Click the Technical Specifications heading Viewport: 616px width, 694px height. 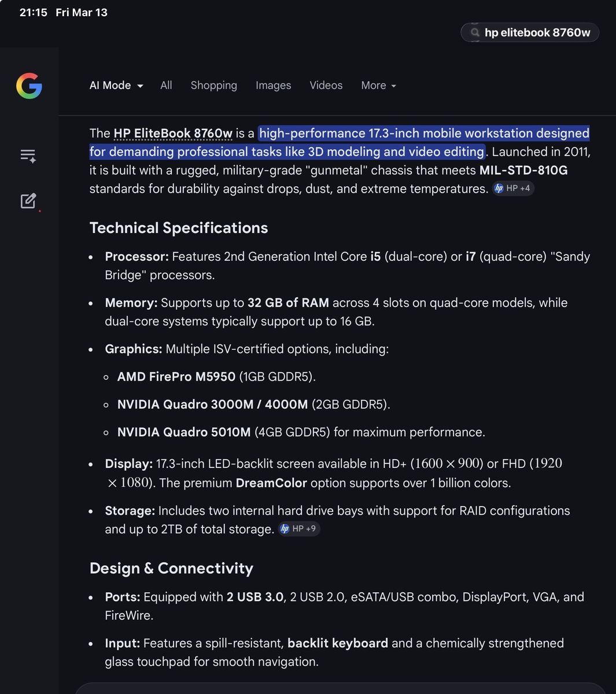click(178, 228)
